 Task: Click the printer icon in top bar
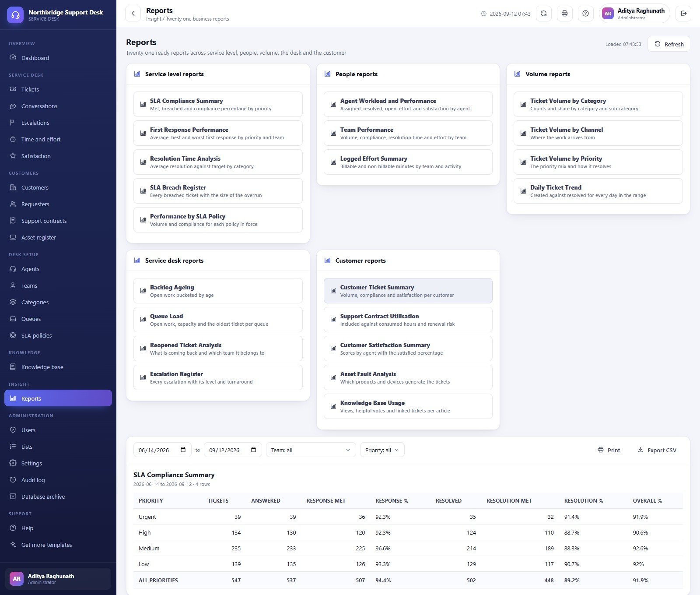pyautogui.click(x=564, y=14)
